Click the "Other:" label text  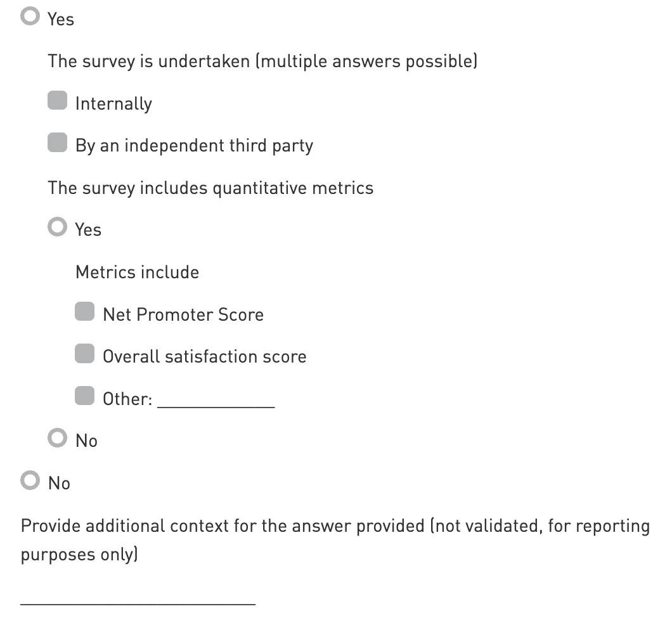(127, 399)
